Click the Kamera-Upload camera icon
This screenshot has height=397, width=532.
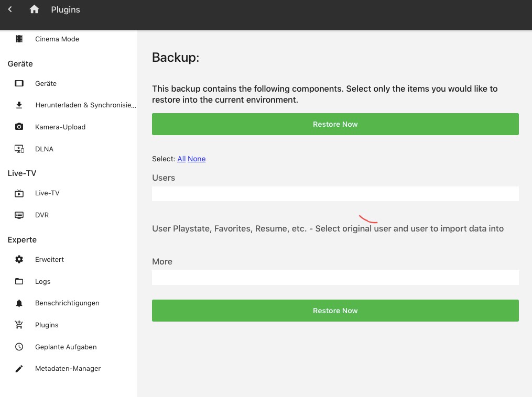[19, 127]
